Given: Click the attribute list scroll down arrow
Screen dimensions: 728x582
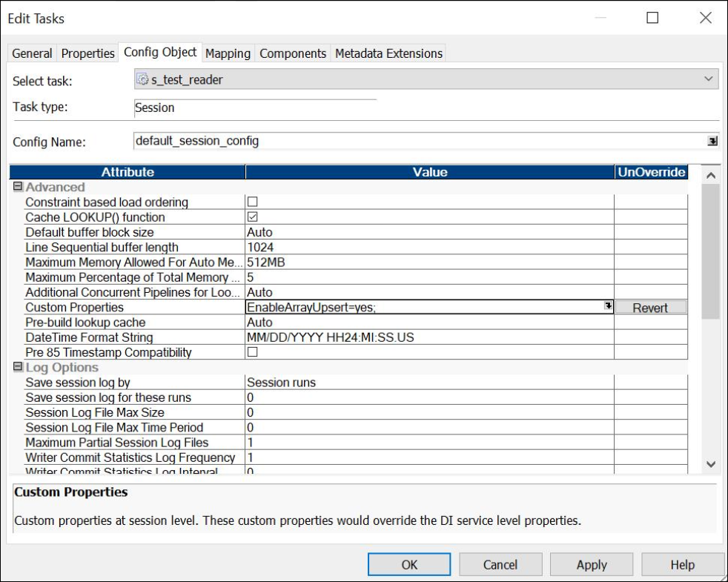Looking at the screenshot, I should (711, 464).
